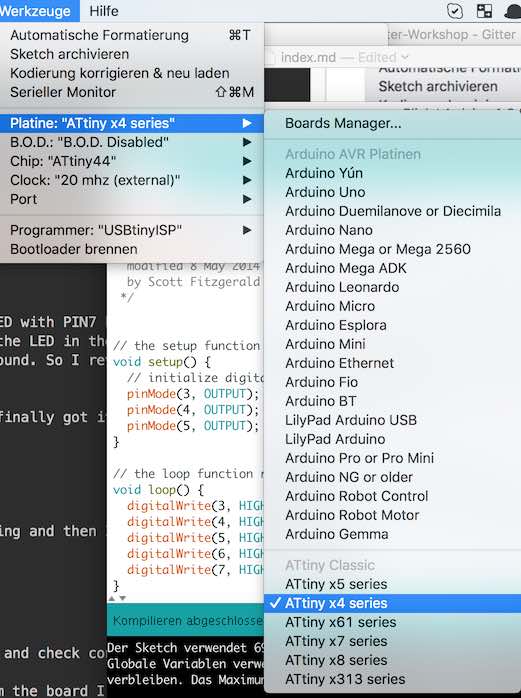521x698 pixels.
Task: Choose Kodierung korrigieren & neu laden
Action: click(132, 73)
